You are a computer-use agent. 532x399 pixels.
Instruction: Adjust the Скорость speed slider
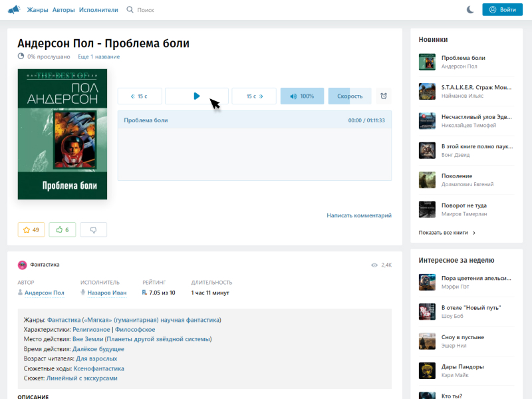350,96
